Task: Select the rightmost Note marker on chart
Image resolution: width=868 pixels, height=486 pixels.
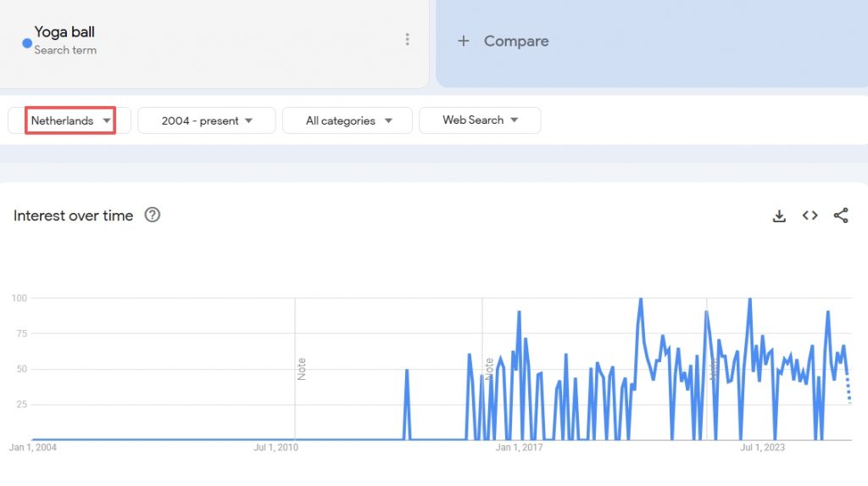Action: tap(714, 369)
